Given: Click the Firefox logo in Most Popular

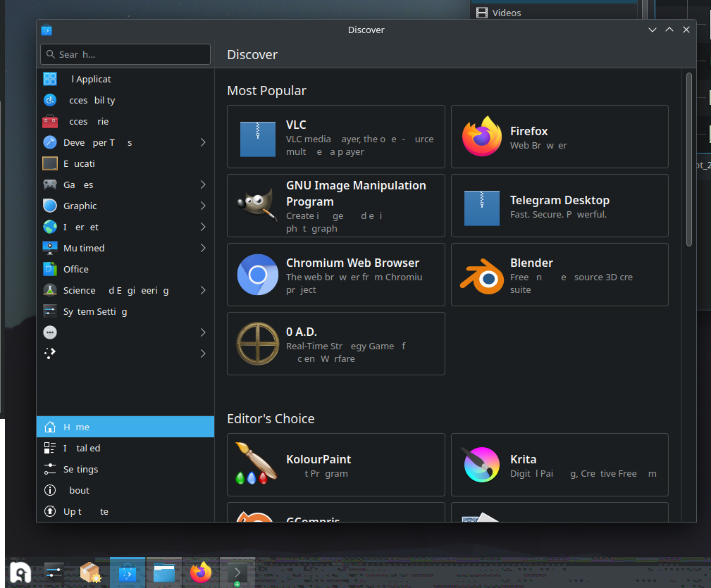Looking at the screenshot, I should tap(481, 137).
